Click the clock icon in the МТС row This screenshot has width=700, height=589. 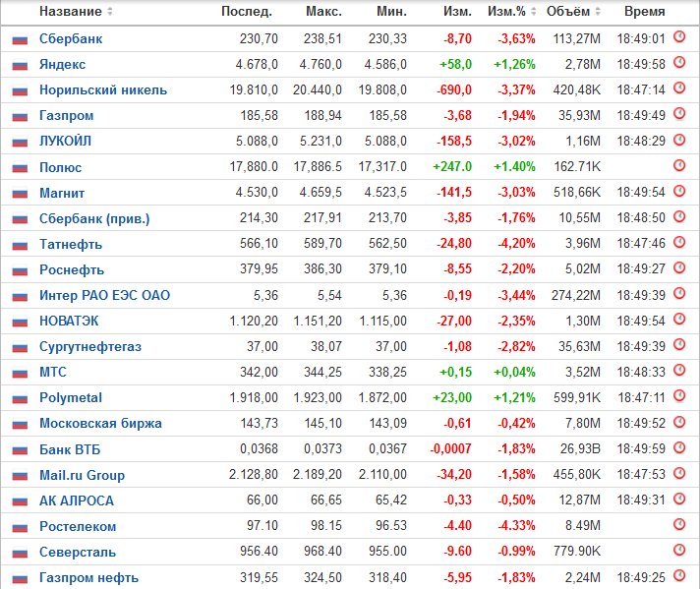point(679,370)
